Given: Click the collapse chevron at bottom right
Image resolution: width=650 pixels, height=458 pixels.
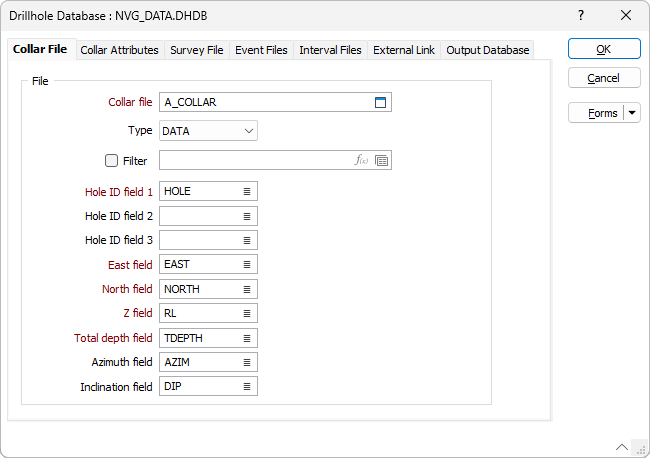Looking at the screenshot, I should click(x=622, y=447).
